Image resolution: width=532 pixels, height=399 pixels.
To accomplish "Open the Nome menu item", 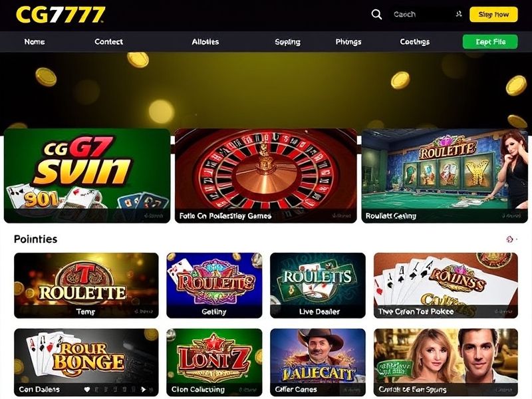I will (35, 42).
